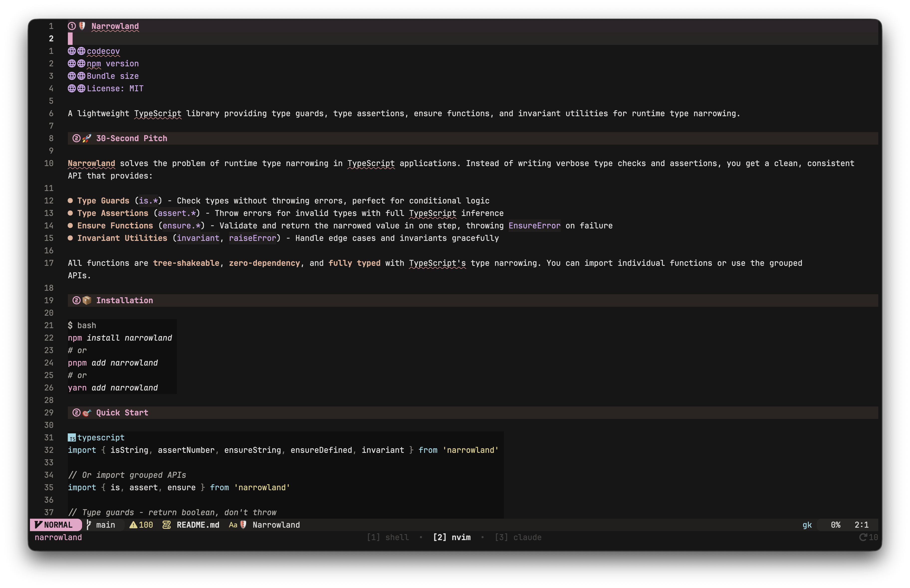Click the bullet before Ensure Functions

coord(70,226)
